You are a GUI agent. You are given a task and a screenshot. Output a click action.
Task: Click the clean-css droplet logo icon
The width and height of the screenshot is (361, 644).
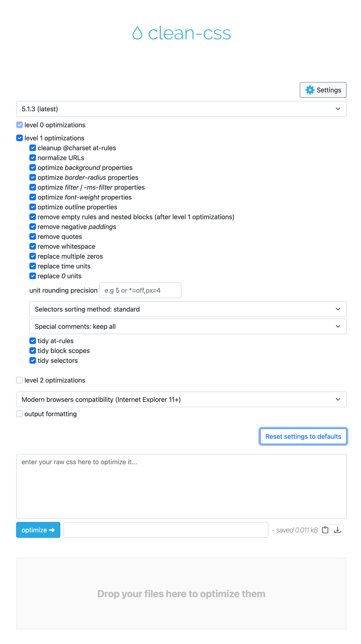tap(137, 33)
